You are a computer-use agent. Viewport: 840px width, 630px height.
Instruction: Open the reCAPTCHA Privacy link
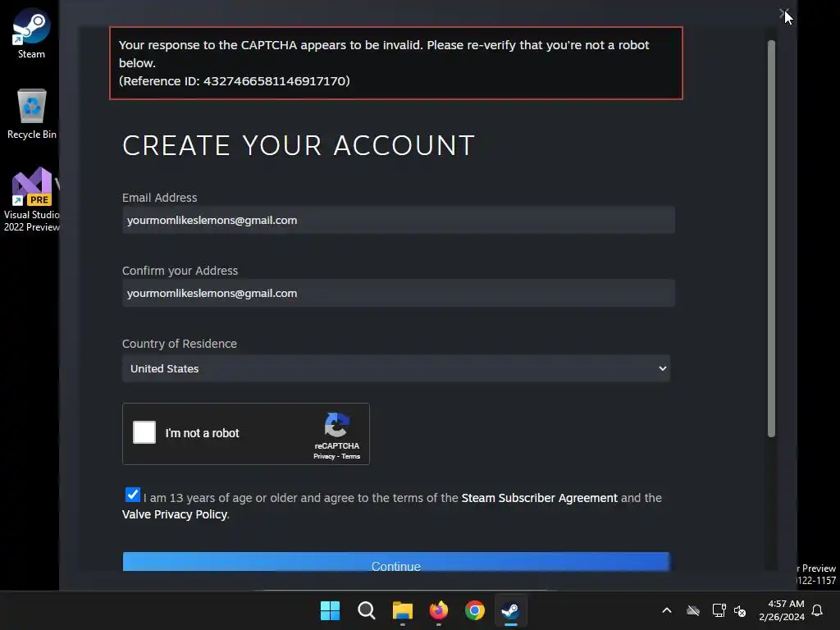[323, 456]
